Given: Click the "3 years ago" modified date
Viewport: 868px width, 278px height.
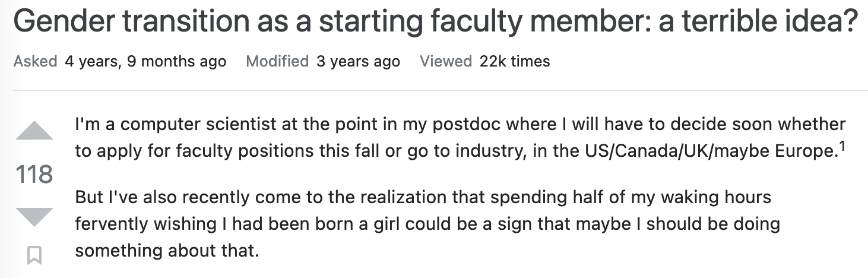Looking at the screenshot, I should [358, 61].
